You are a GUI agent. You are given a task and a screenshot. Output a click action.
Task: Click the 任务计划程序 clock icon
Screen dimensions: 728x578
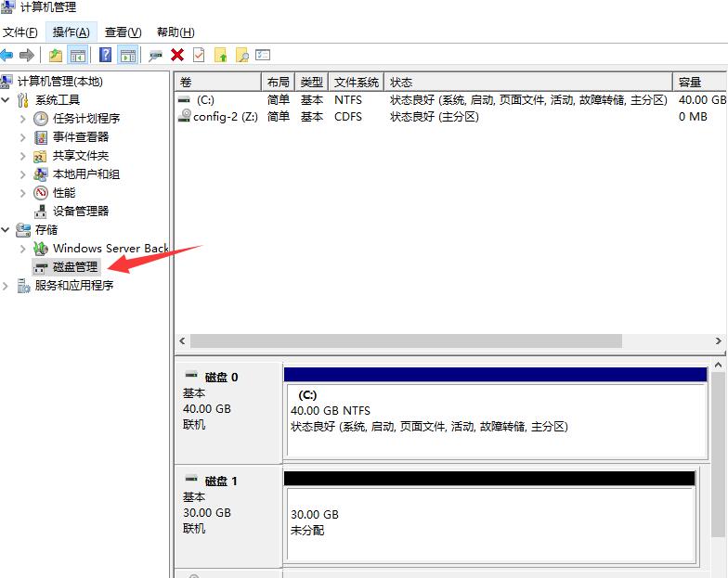click(x=41, y=119)
